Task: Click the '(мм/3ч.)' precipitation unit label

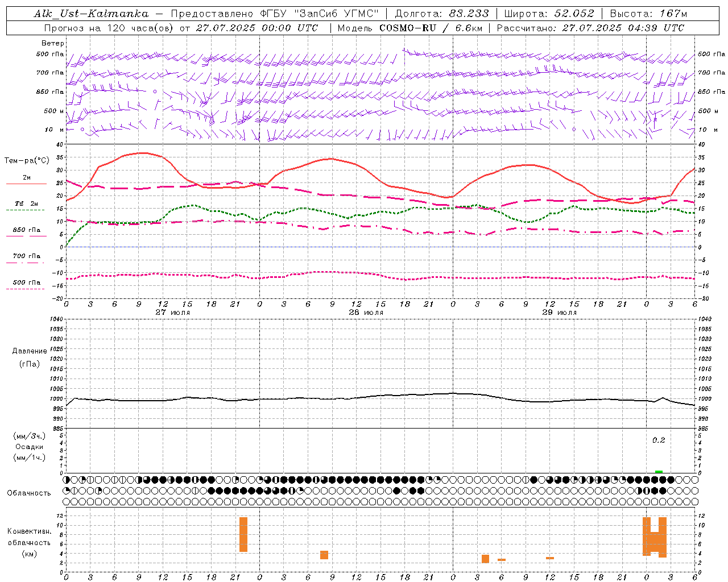Action: click(30, 436)
